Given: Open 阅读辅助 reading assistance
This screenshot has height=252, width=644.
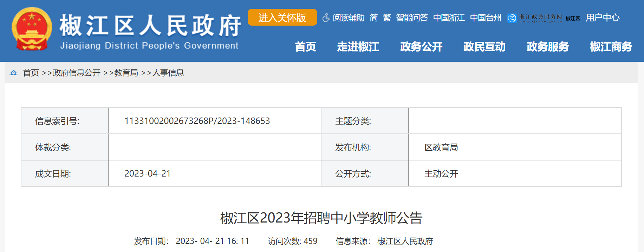Looking at the screenshot, I should 349,18.
